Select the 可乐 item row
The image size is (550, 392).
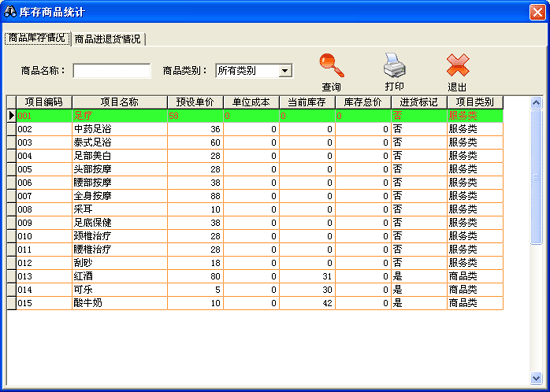(x=260, y=290)
